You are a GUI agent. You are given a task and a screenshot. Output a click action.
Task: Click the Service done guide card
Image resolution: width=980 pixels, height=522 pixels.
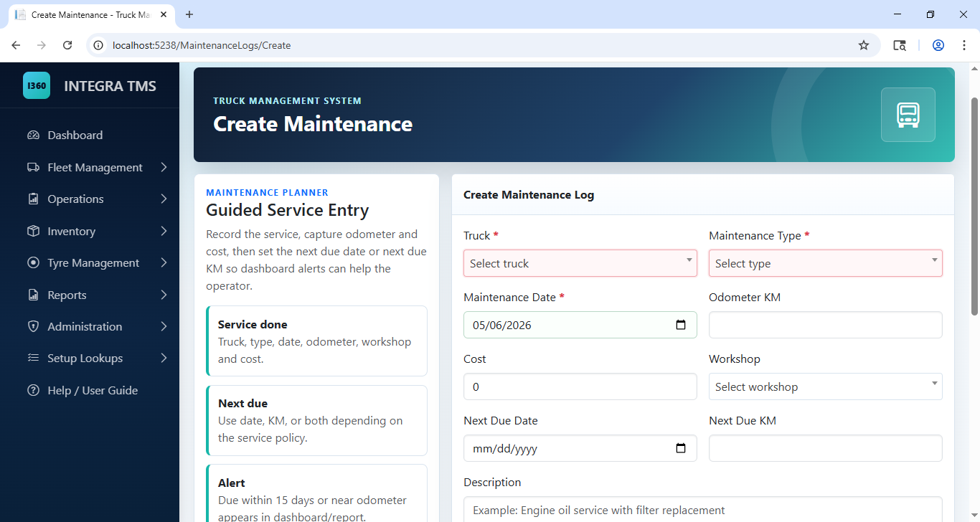pos(316,341)
